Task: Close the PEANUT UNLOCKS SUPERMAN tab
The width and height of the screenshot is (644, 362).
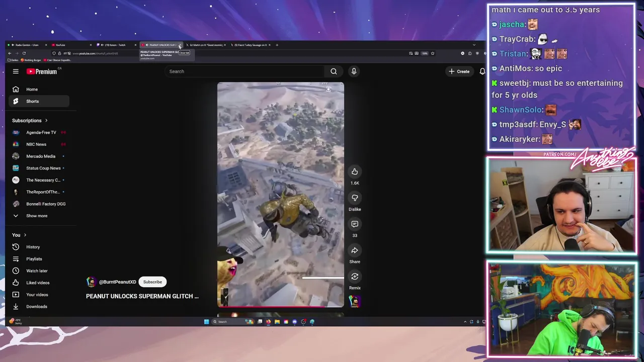Action: tap(180, 45)
